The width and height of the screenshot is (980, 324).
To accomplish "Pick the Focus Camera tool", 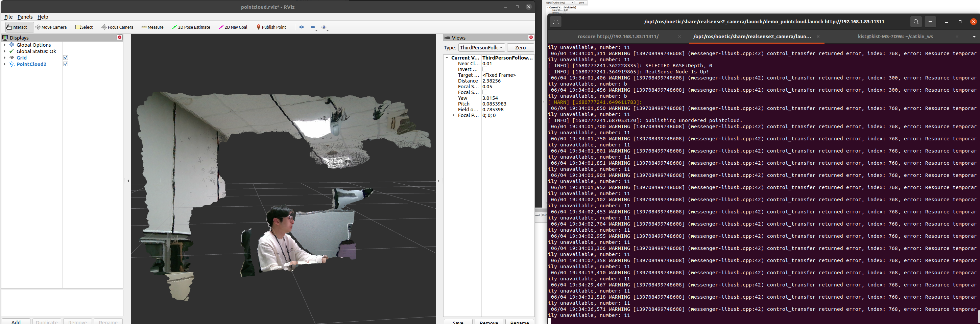I will [117, 27].
